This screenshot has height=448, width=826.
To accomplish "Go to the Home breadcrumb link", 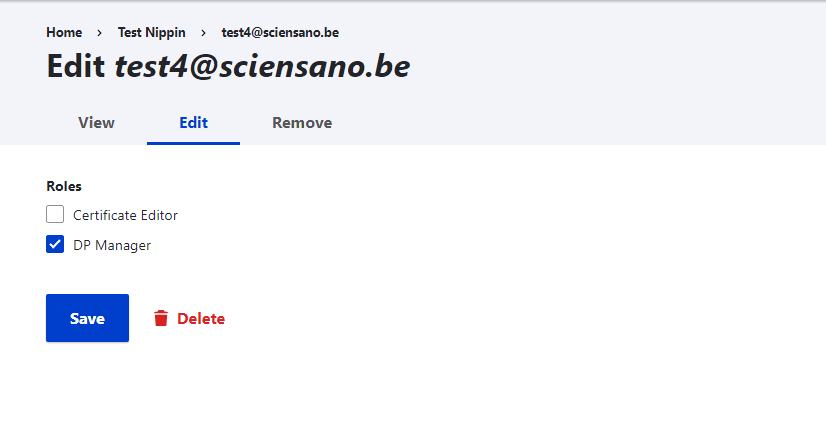I will [64, 33].
